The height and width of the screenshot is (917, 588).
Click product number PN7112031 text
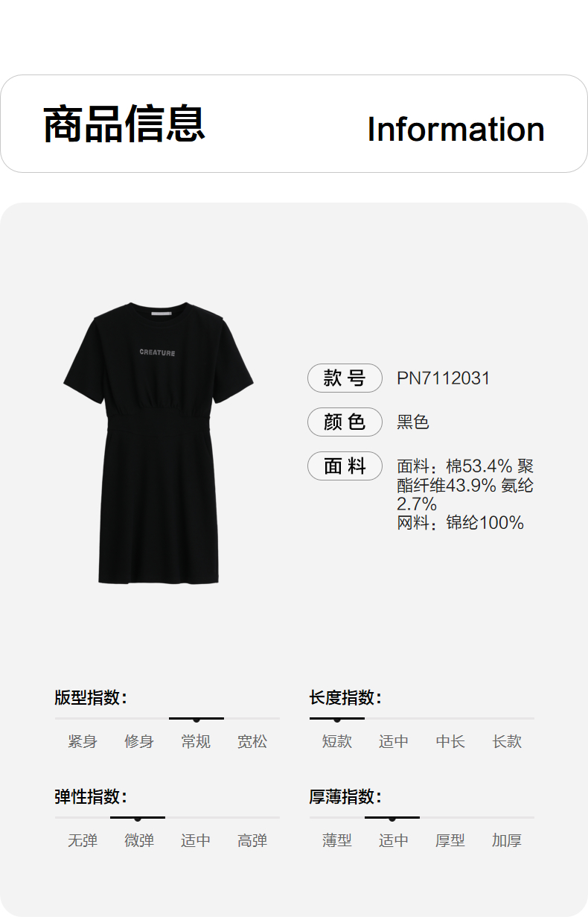point(444,378)
